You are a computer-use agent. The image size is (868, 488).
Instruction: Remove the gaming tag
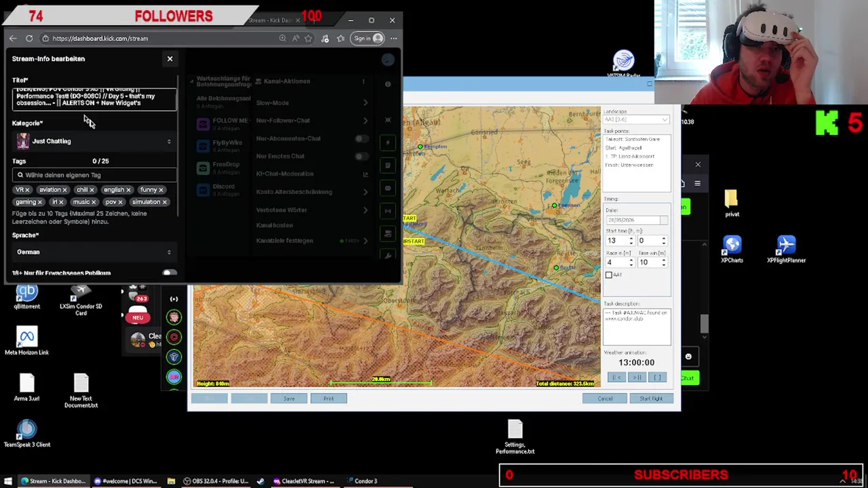point(39,203)
